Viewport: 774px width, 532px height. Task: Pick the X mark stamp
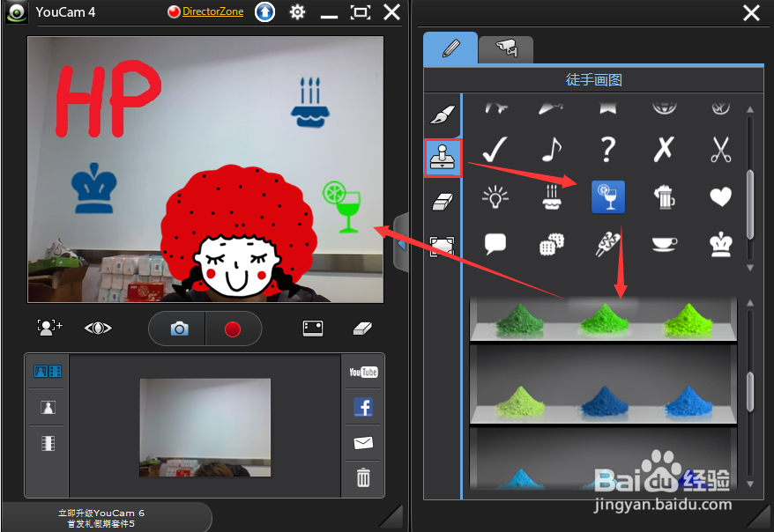point(664,150)
